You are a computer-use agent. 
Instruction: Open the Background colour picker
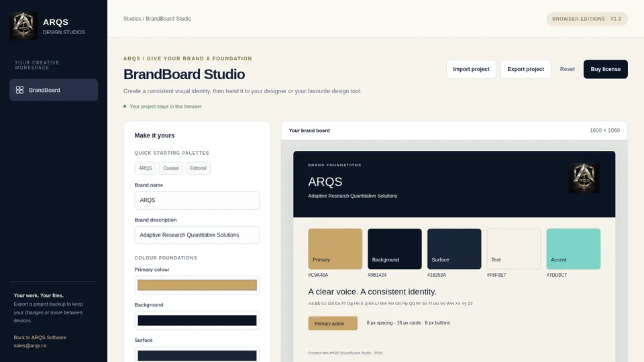[197, 320]
